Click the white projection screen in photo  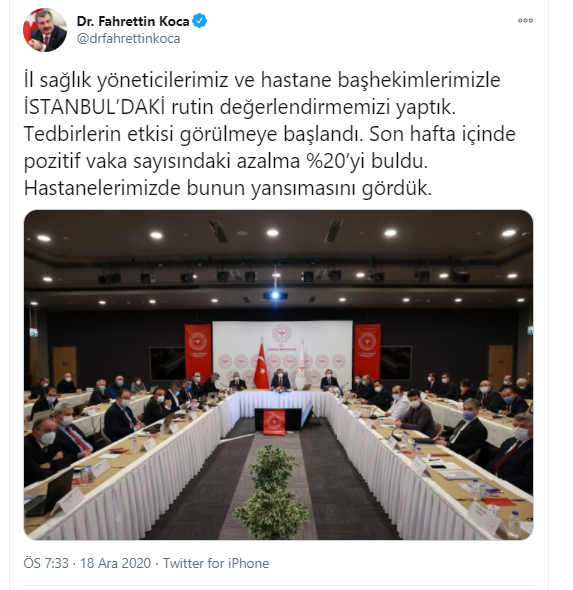(x=283, y=350)
